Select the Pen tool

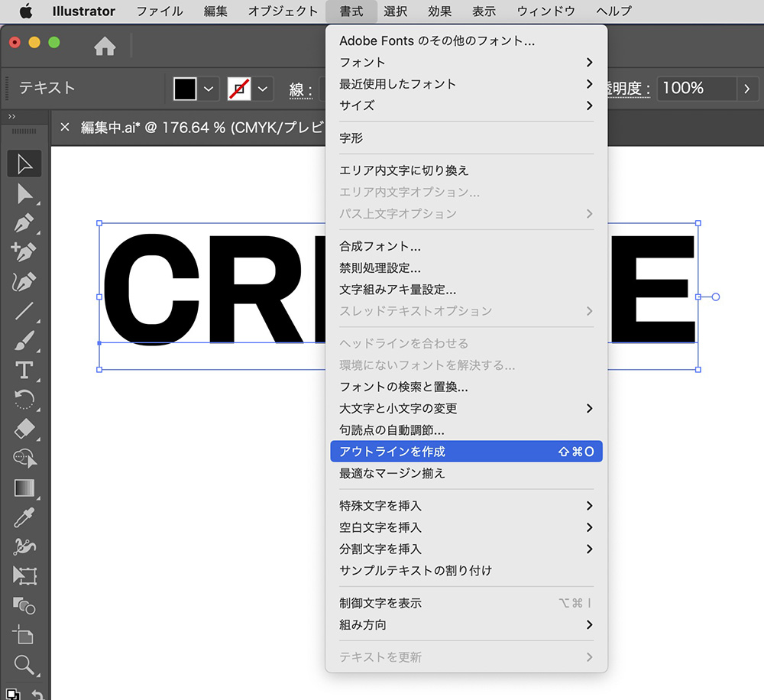point(24,223)
